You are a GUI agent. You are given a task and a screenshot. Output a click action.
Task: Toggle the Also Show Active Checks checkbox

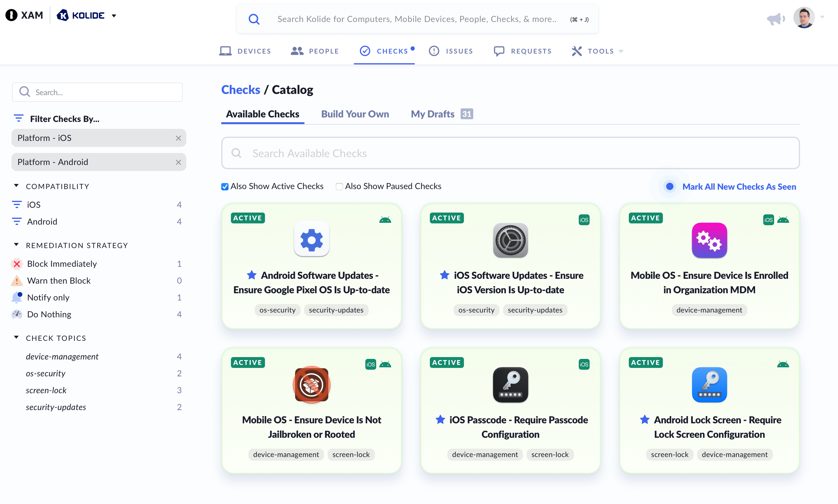(226, 186)
